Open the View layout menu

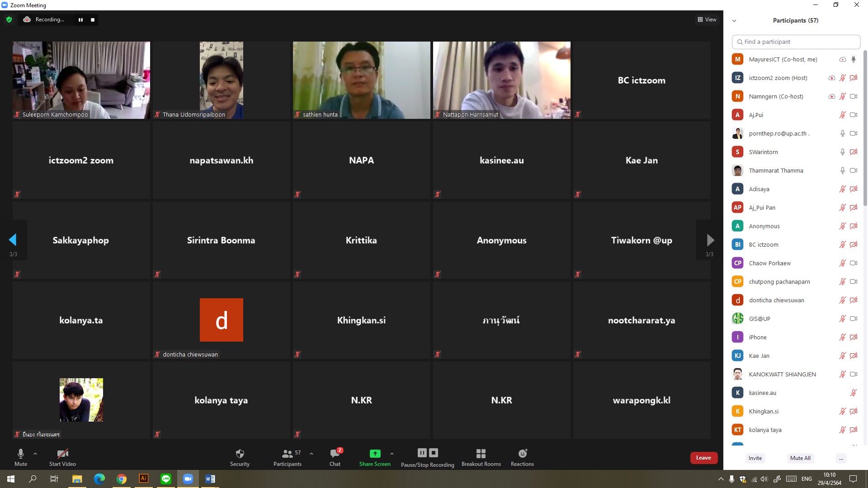pos(707,19)
